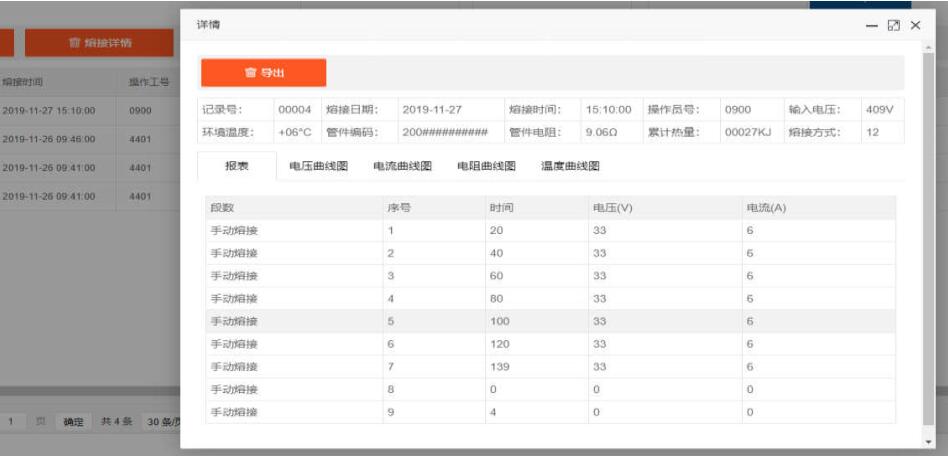
Task: Minimize the 详情 dialog
Action: (x=871, y=25)
